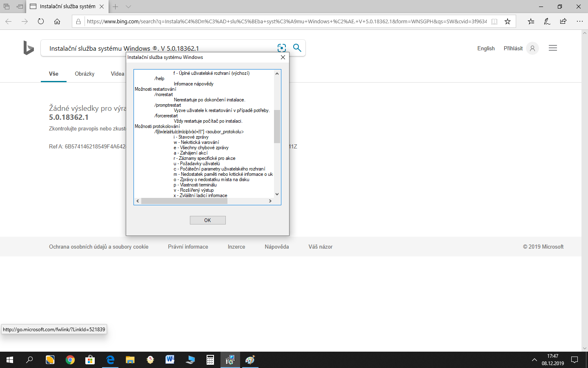Image resolution: width=588 pixels, height=368 pixels.
Task: Open Microsoft Store from the taskbar
Action: point(90,360)
